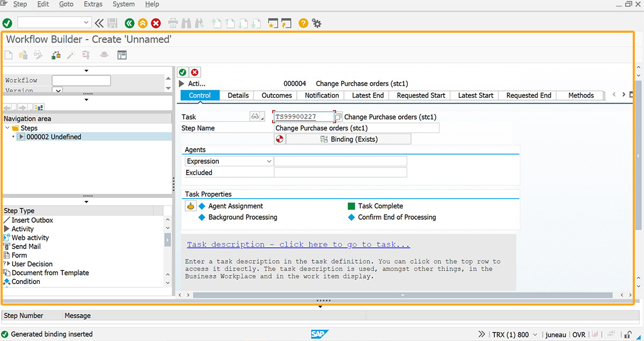Screen dimensions: 644x341
Task: Click the horizontal scrollbar under task description
Action: 402,295
